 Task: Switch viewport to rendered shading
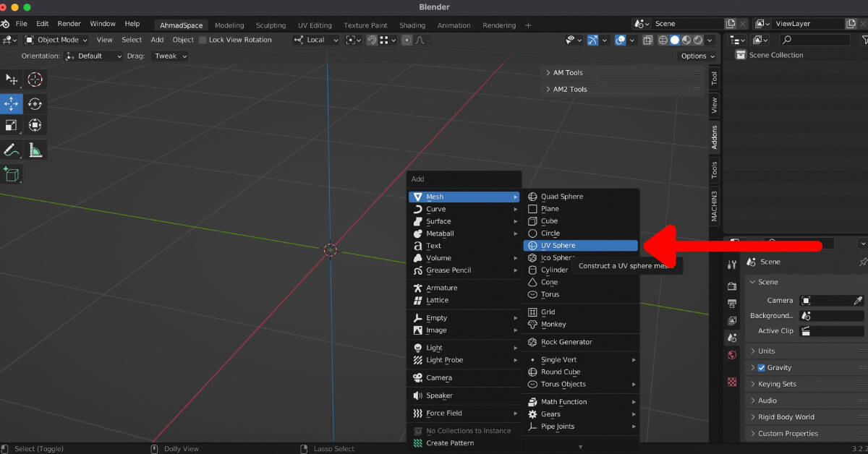pyautogui.click(x=698, y=40)
